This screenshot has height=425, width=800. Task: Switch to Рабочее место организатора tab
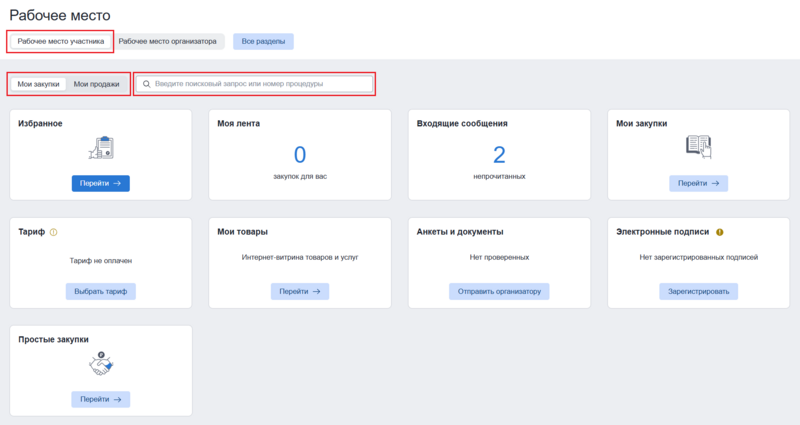(x=167, y=42)
